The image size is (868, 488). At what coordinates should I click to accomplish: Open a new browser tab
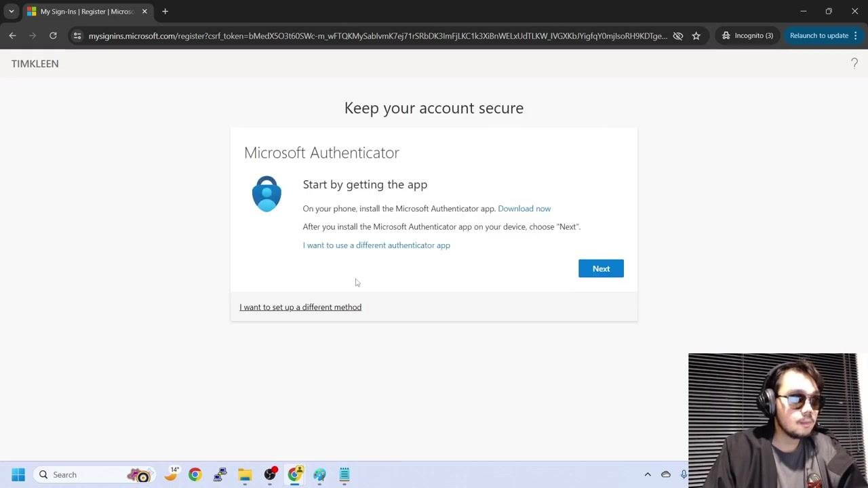(165, 12)
